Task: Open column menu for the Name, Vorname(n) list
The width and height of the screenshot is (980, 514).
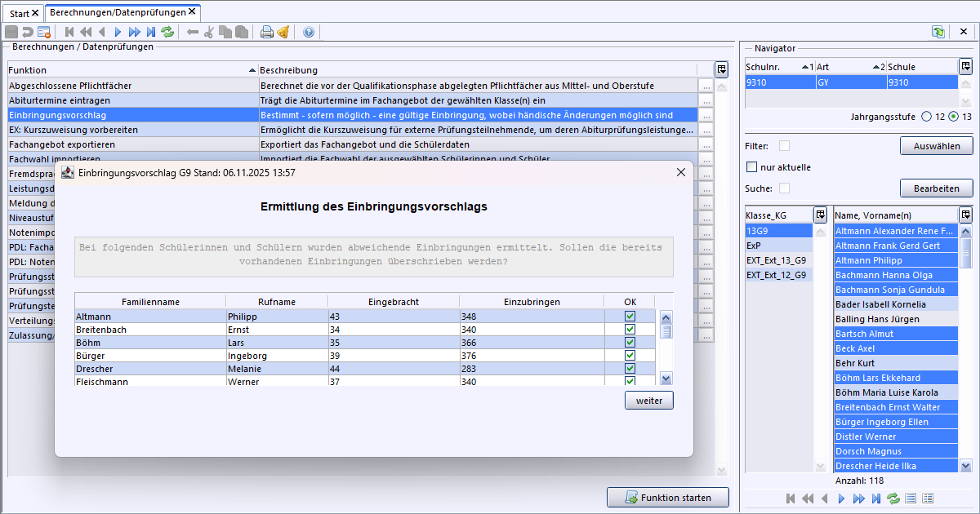Action: coord(965,215)
